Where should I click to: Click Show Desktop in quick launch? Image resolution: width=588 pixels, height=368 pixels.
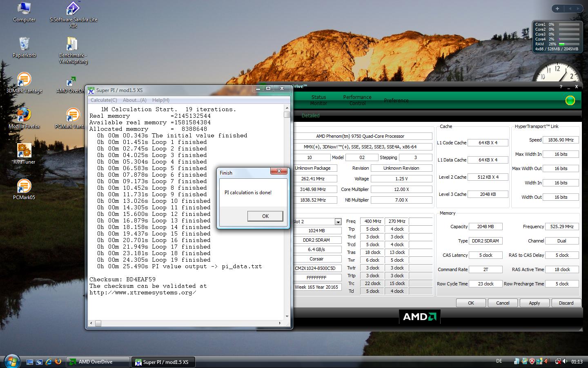point(30,362)
